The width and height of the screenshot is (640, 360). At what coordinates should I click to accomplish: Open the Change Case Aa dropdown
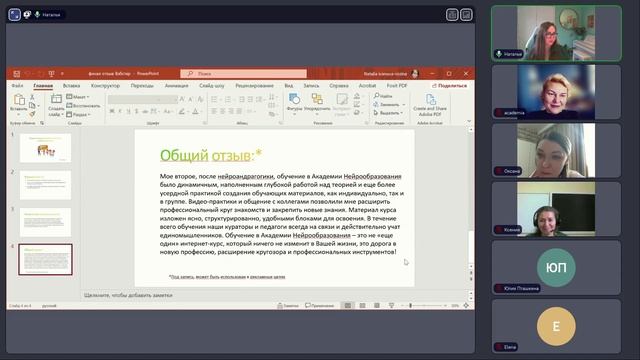point(168,111)
